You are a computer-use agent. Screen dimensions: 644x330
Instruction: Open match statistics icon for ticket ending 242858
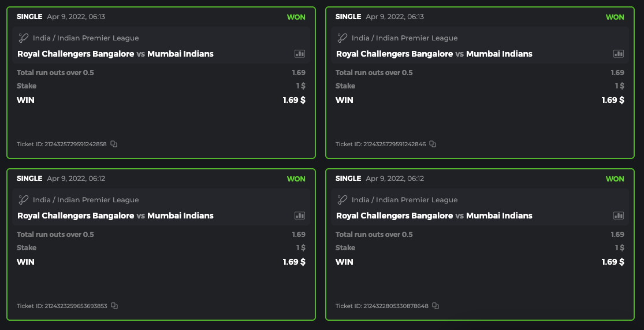pos(300,54)
